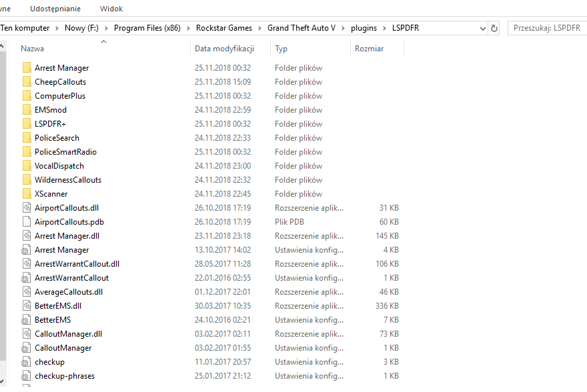The height and width of the screenshot is (392, 587).
Task: Click the ArrestWarrantCallout config file icon
Action: (26, 278)
